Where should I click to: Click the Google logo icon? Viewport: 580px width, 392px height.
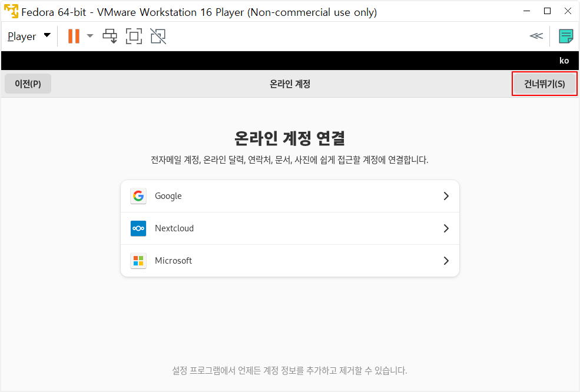[x=138, y=196]
